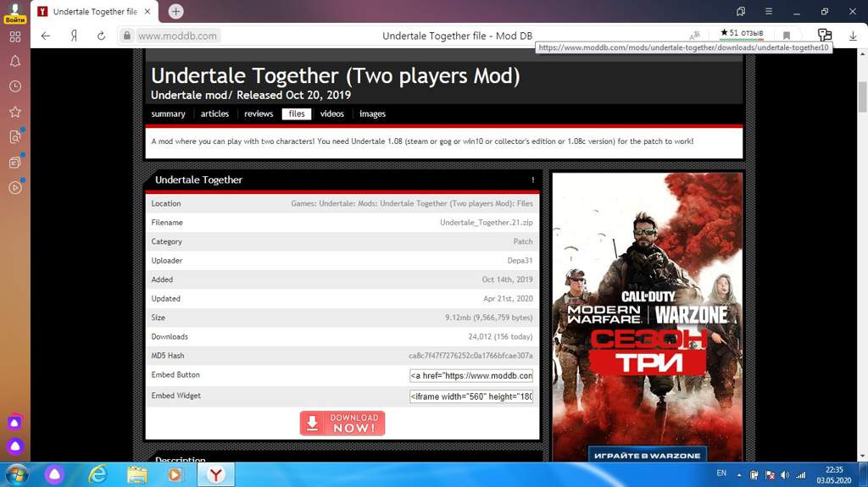Close the Undertale Together file tab
This screenshot has height=487, width=868.
(147, 11)
